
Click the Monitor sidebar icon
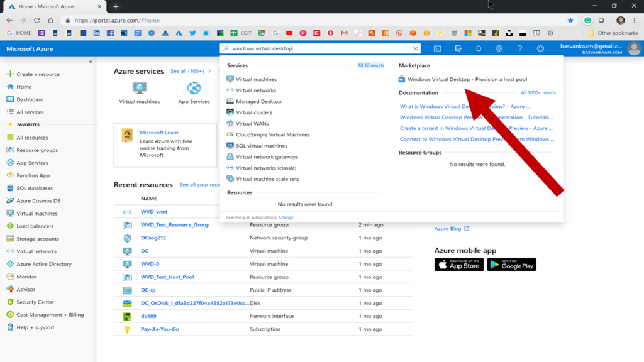pyautogui.click(x=10, y=277)
